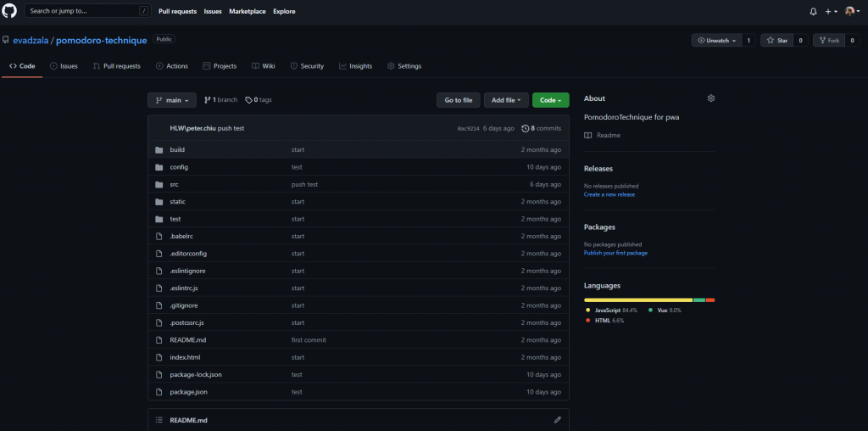Star the repository

pyautogui.click(x=776, y=41)
